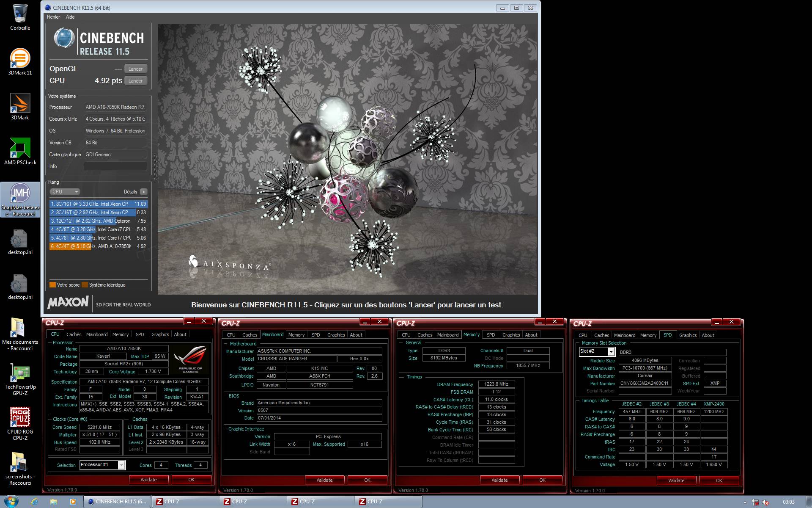Screen dimensions: 812x508
Task: Click Validate in the SPD window
Action: (x=676, y=480)
